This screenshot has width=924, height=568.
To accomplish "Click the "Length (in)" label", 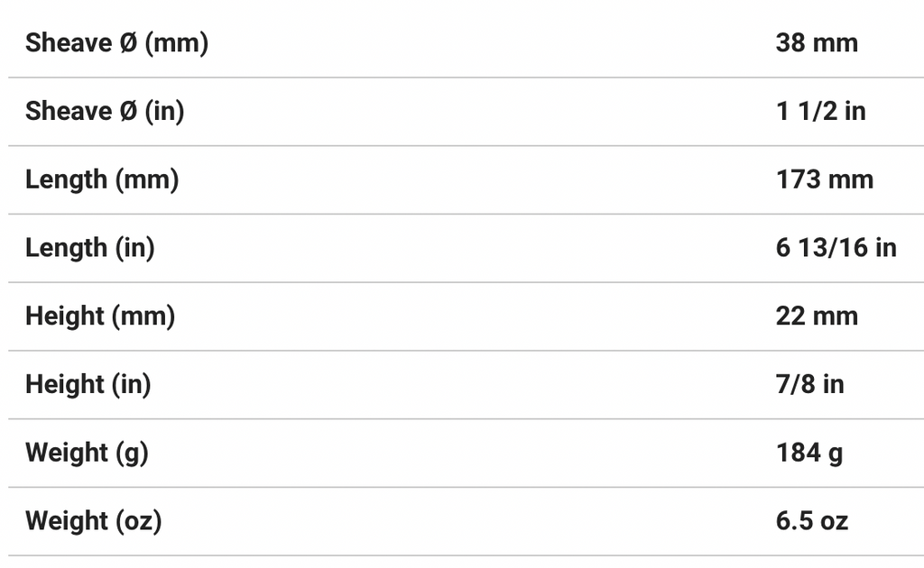I will (90, 248).
